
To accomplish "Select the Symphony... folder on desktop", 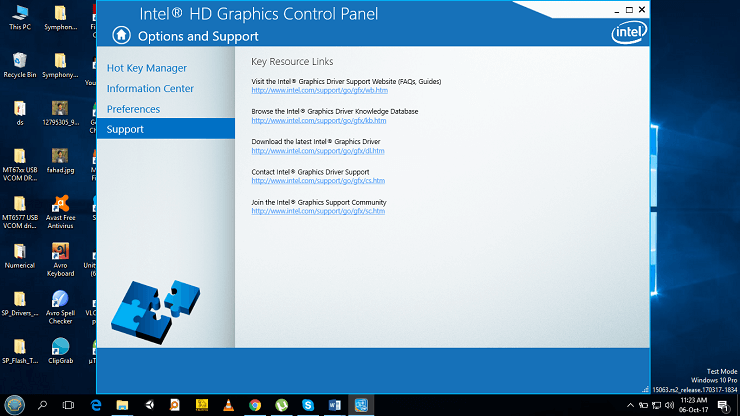I will point(60,65).
